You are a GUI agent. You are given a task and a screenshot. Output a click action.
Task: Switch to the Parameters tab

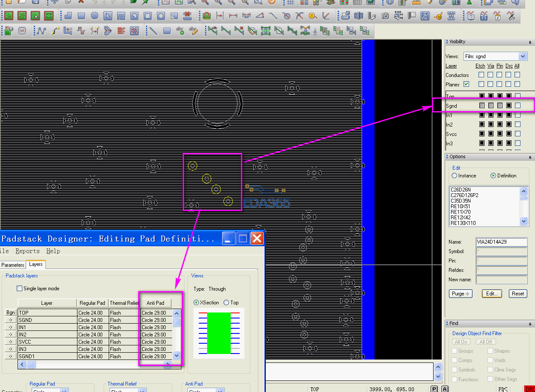[13, 265]
